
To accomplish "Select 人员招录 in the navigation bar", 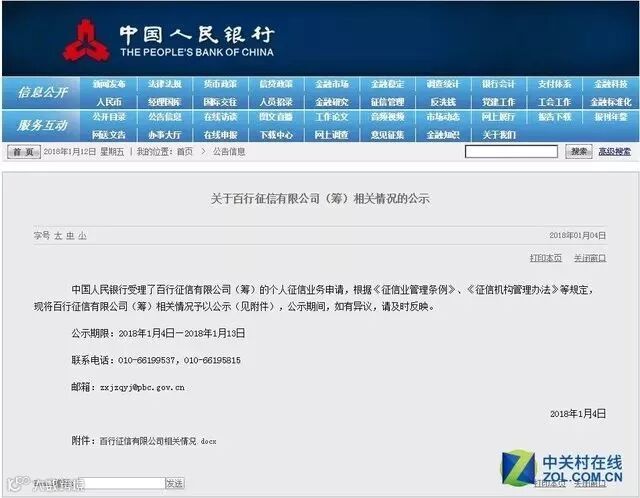I will point(276,102).
